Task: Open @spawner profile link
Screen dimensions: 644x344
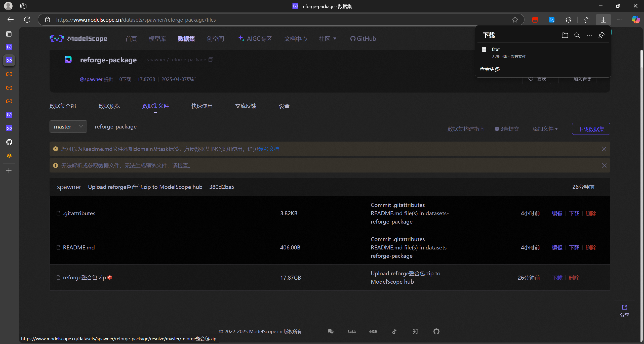Action: (91, 79)
